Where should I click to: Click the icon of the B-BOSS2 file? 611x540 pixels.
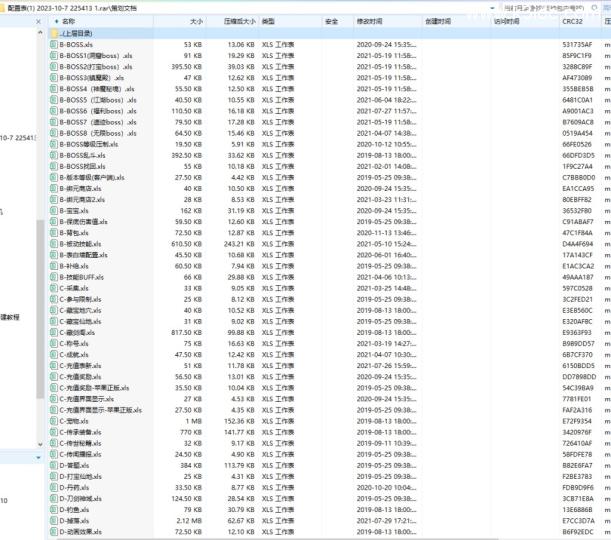tap(54, 67)
